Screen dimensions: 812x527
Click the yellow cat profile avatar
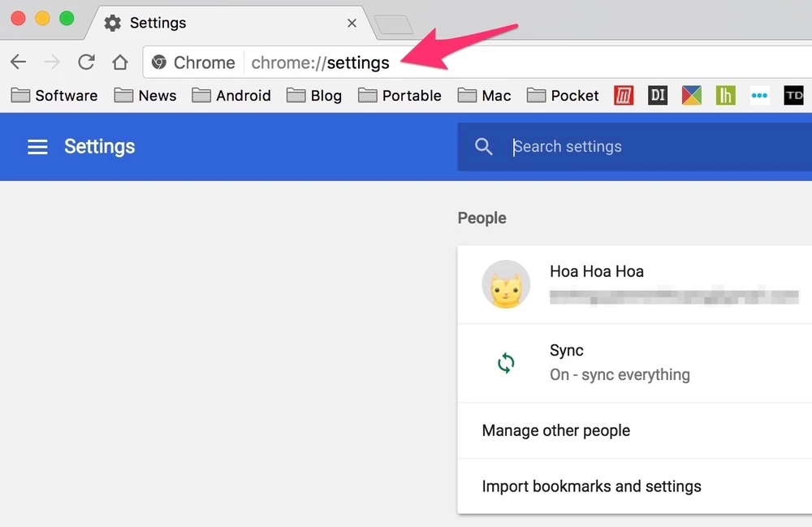pos(506,284)
